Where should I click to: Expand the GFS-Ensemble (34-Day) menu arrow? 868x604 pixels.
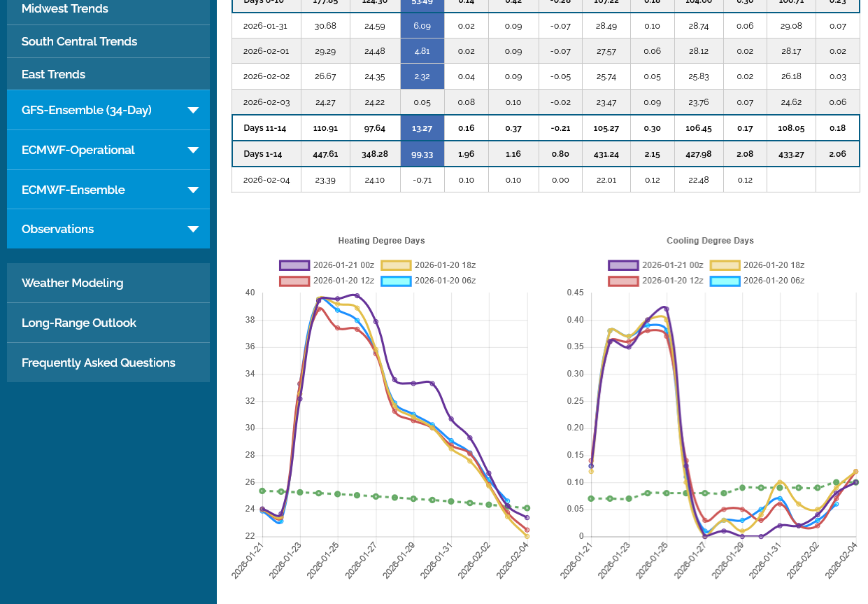(193, 111)
